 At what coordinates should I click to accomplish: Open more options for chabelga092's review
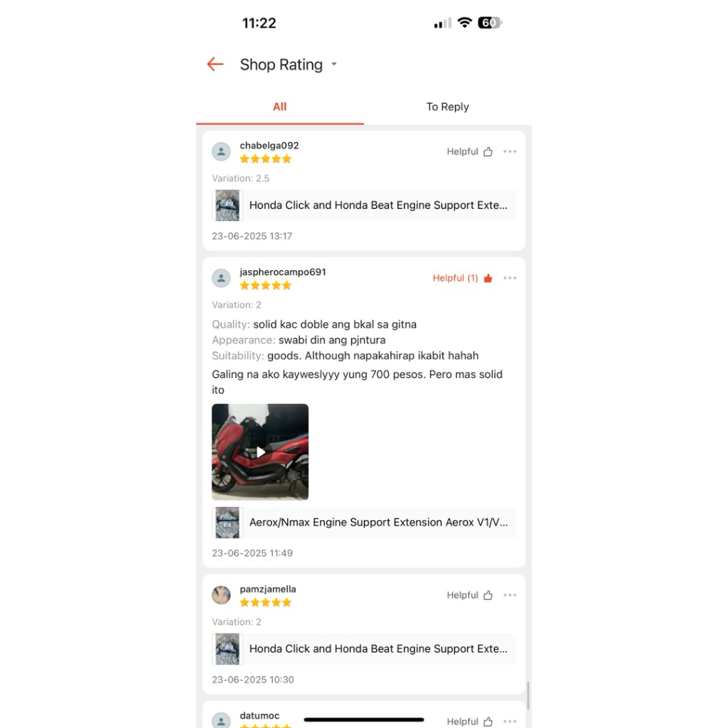[510, 151]
